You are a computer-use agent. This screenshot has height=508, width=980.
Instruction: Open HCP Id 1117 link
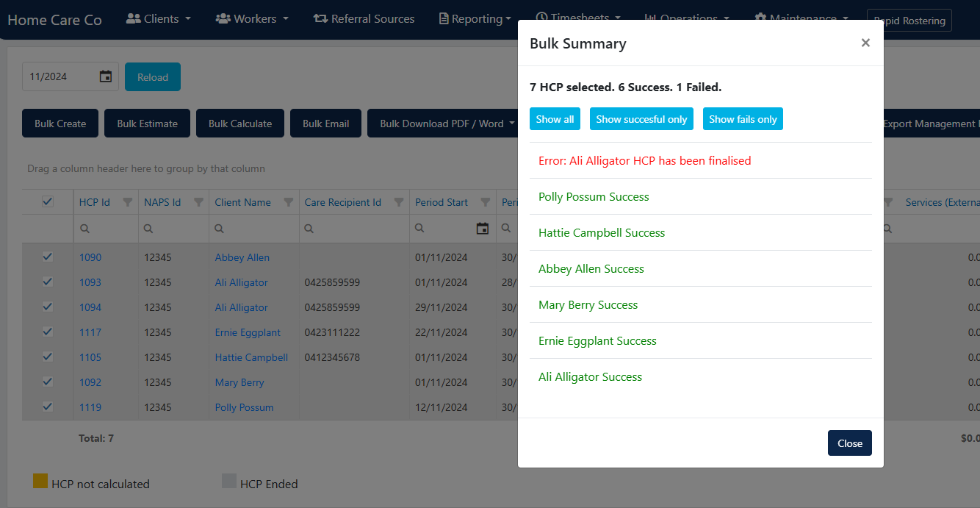pos(90,332)
